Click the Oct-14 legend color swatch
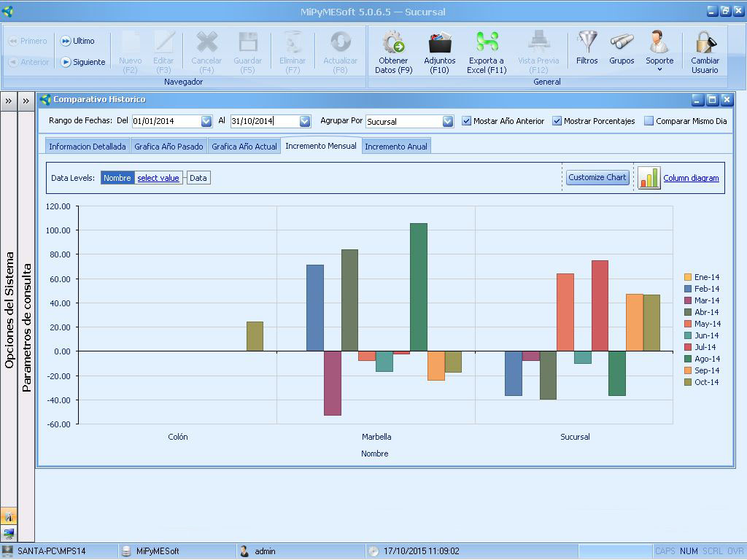This screenshot has width=747, height=560. pyautogui.click(x=688, y=382)
